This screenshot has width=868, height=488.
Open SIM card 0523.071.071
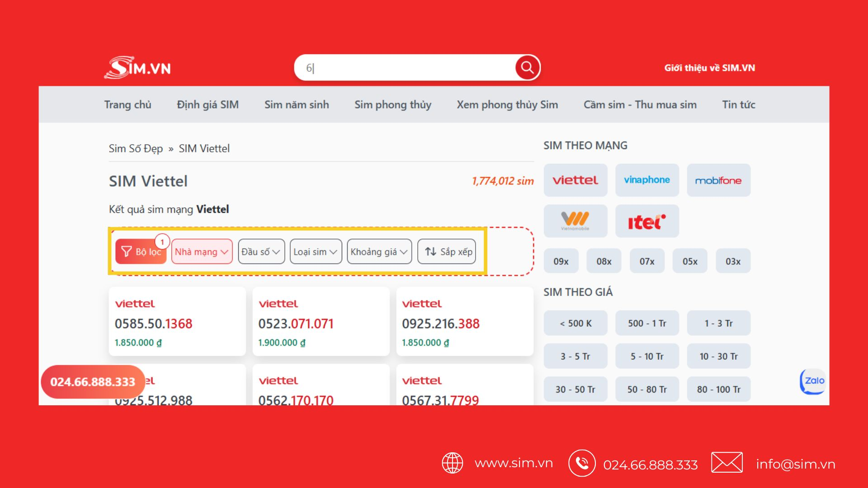[x=321, y=321]
